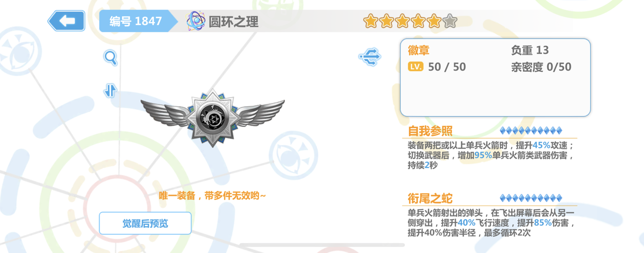Image resolution: width=644 pixels, height=253 pixels.
Task: Tap the orange LV. level badge
Action: [415, 67]
